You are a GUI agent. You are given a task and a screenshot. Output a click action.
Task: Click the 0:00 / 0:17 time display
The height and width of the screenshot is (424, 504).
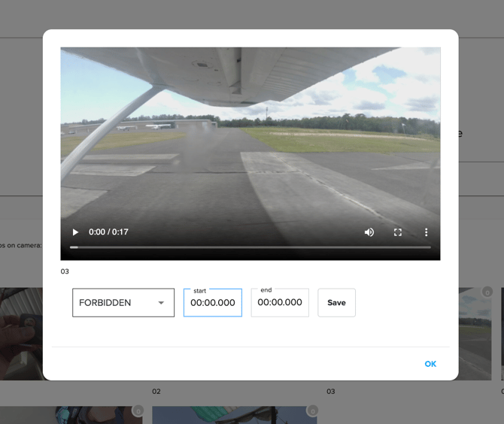[x=108, y=232]
